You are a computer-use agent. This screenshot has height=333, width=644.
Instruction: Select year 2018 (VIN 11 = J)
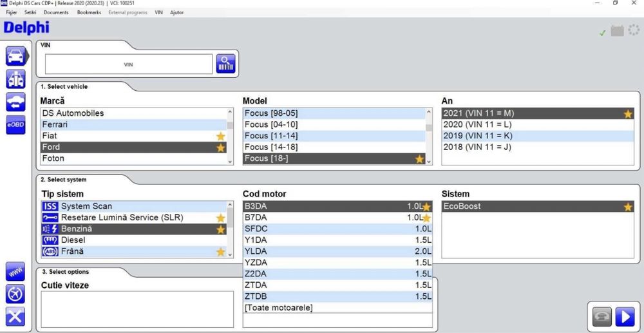538,147
